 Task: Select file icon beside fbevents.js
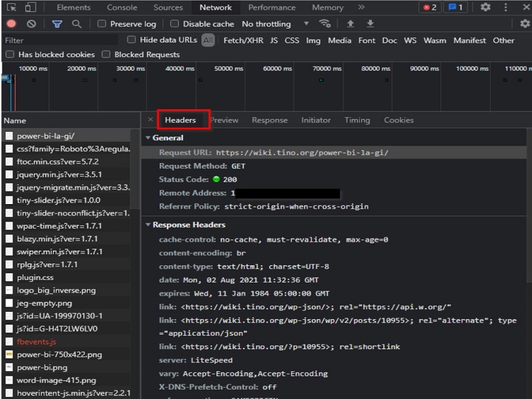9,342
